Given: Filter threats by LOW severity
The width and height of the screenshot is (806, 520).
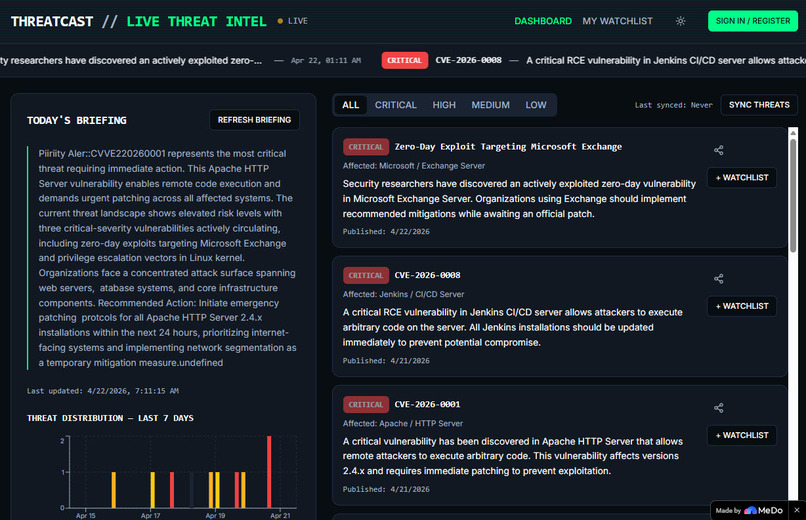Looking at the screenshot, I should pyautogui.click(x=536, y=105).
